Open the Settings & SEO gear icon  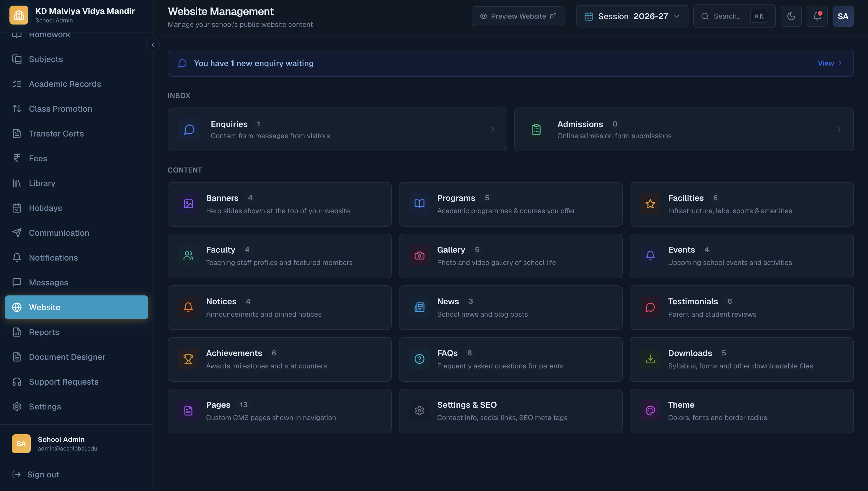[x=420, y=411]
